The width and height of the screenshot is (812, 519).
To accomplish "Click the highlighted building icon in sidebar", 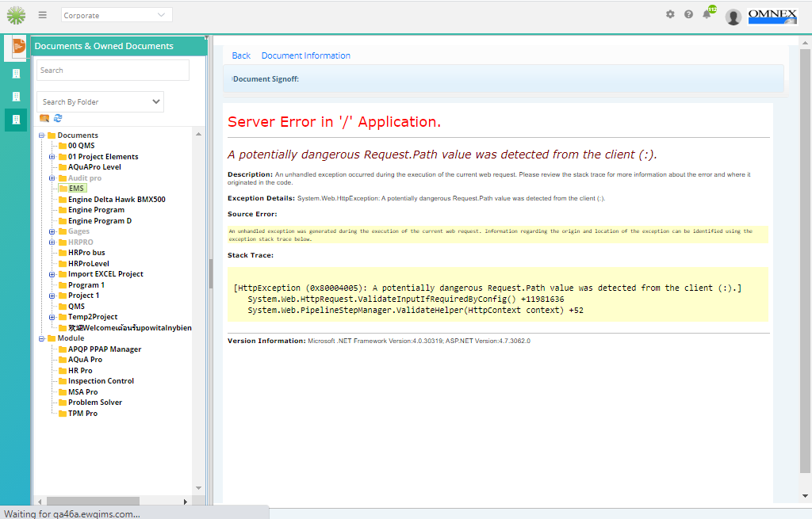I will [x=16, y=120].
